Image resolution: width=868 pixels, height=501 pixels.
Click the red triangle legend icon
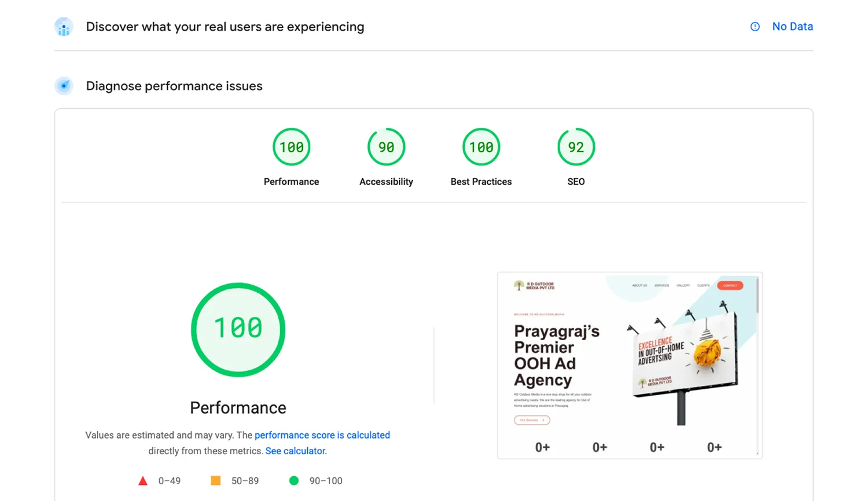point(143,481)
